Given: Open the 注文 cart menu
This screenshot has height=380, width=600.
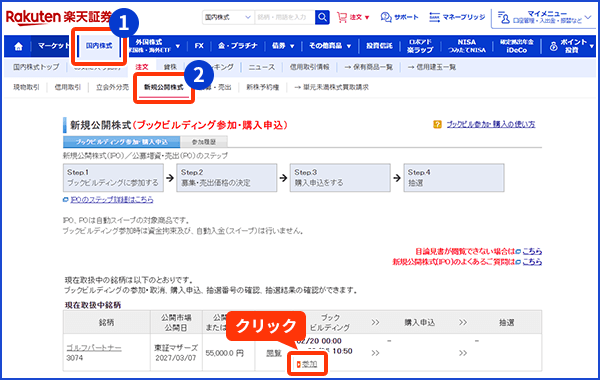Looking at the screenshot, I should (x=353, y=17).
